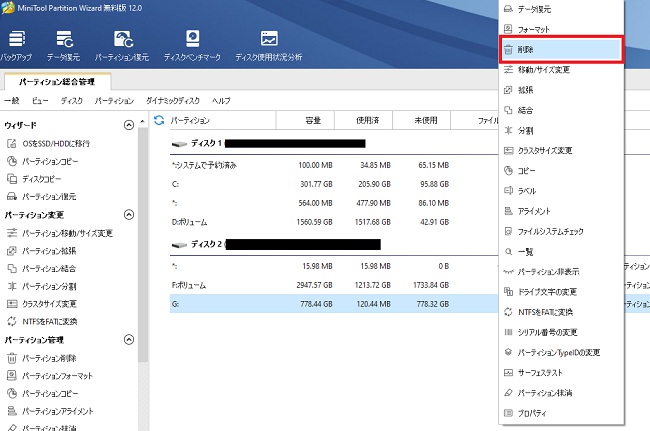Choose シリアル番号の変更 in context menu

tap(562, 332)
